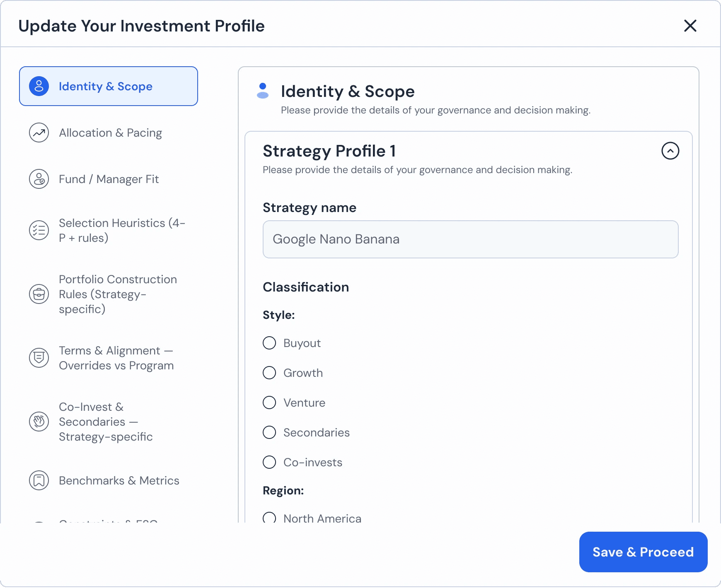Screen dimensions: 721x588
Task: Click the Fund / Manager Fit icon
Action: 39,179
